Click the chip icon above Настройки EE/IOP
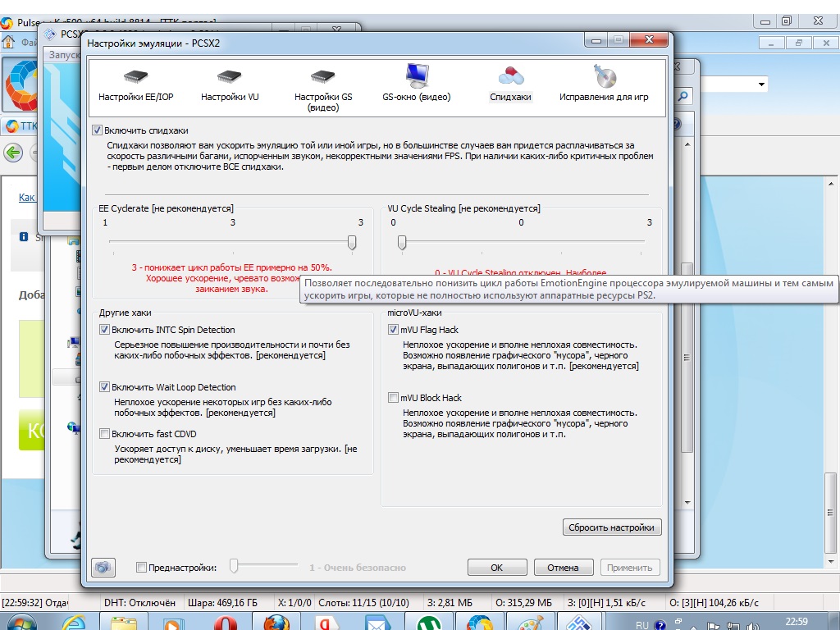The width and height of the screenshot is (840, 630). pos(135,76)
